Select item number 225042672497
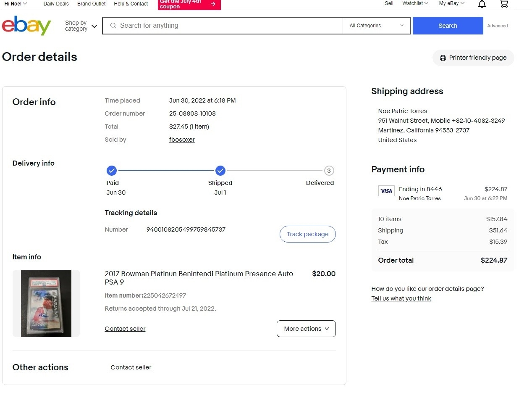 (165, 295)
